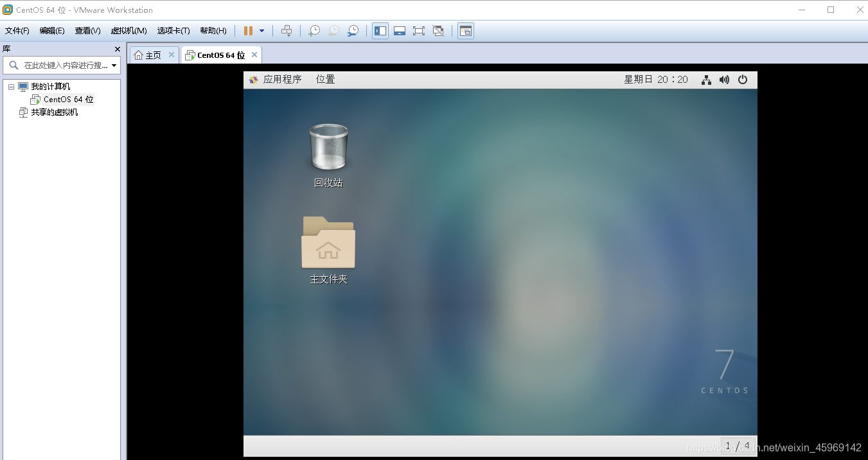Click the network wired icon in CentOS panel
Screen dimensions: 868x460
point(706,80)
